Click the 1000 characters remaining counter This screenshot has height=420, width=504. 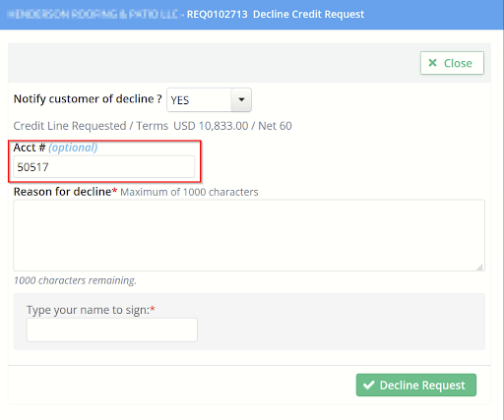pyautogui.click(x=75, y=280)
